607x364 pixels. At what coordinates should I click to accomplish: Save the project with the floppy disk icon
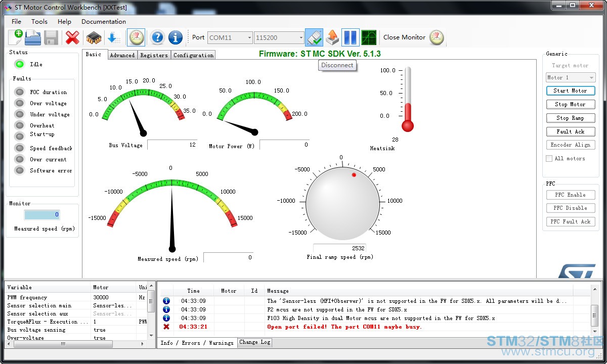[51, 37]
